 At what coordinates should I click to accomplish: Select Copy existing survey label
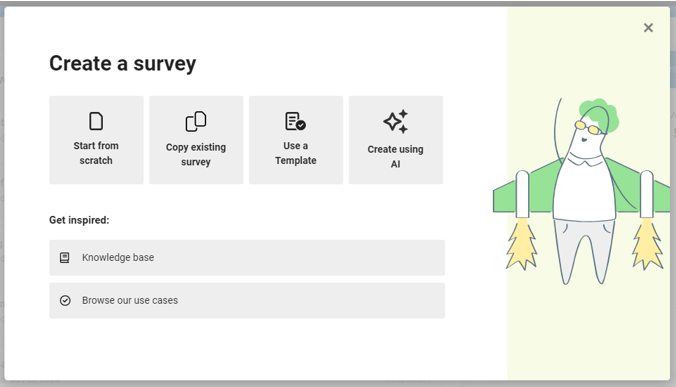point(196,154)
